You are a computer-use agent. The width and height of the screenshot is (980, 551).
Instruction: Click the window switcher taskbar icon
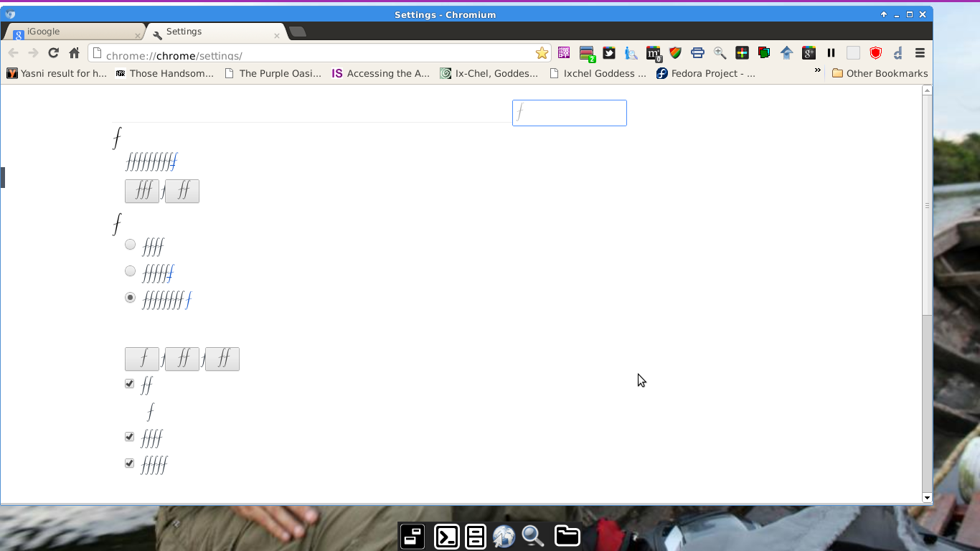tap(413, 536)
